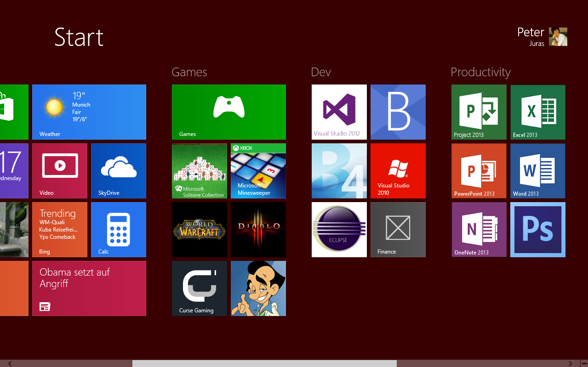Launch the Video app tile
The image size is (588, 367).
[60, 171]
